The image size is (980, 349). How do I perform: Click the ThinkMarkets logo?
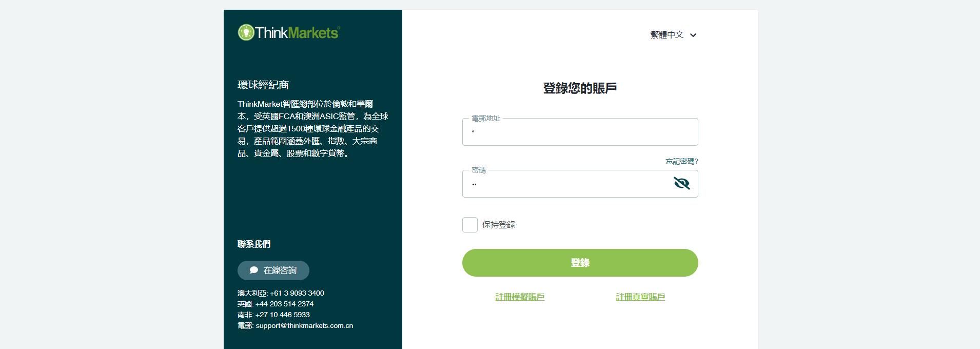click(289, 32)
